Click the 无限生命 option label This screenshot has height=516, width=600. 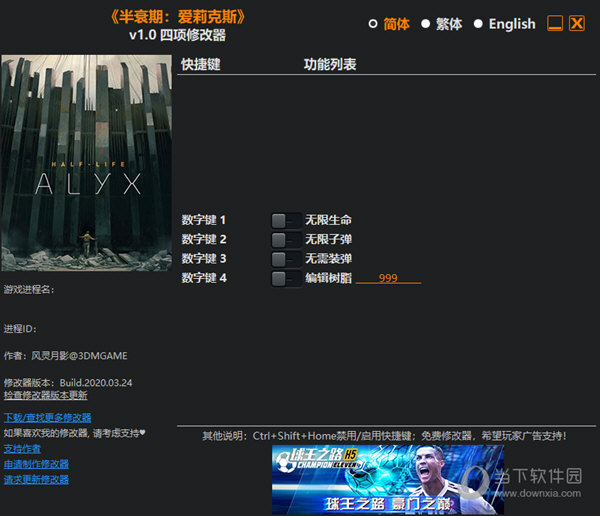pyautogui.click(x=328, y=220)
